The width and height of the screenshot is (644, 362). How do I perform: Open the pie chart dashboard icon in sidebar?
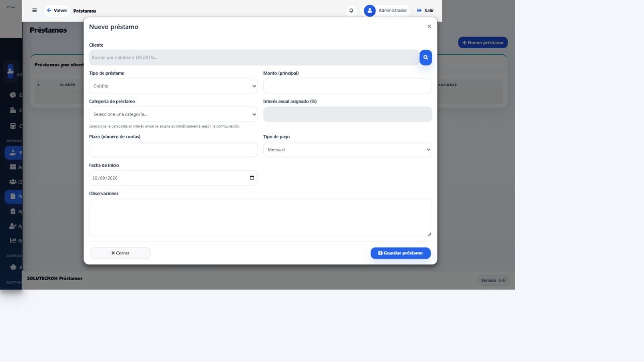pyautogui.click(x=13, y=95)
